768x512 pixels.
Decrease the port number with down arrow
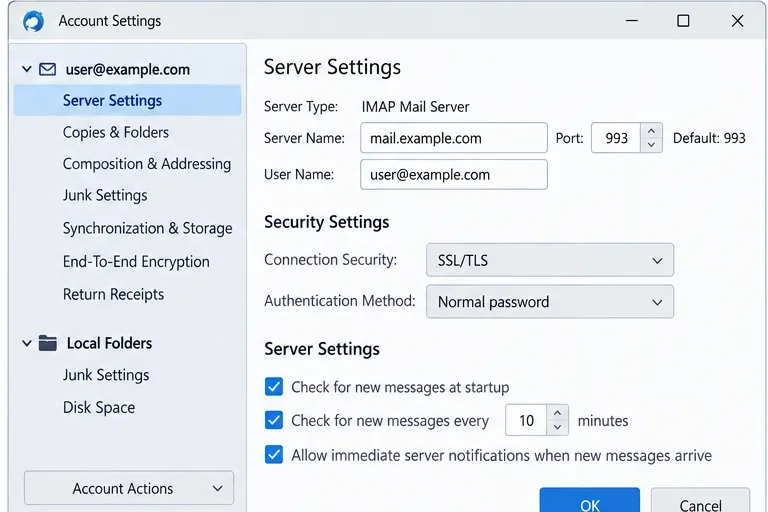[x=651, y=145]
